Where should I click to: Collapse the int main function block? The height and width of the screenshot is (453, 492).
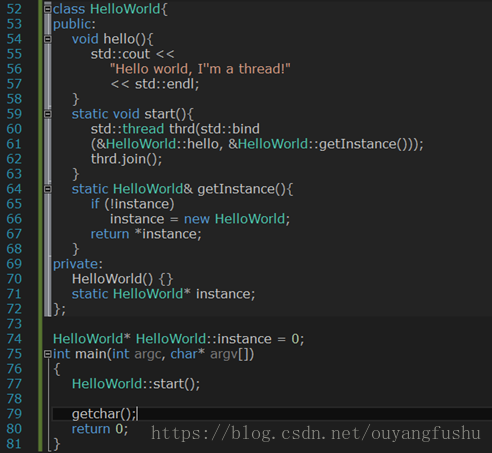tap(48, 354)
